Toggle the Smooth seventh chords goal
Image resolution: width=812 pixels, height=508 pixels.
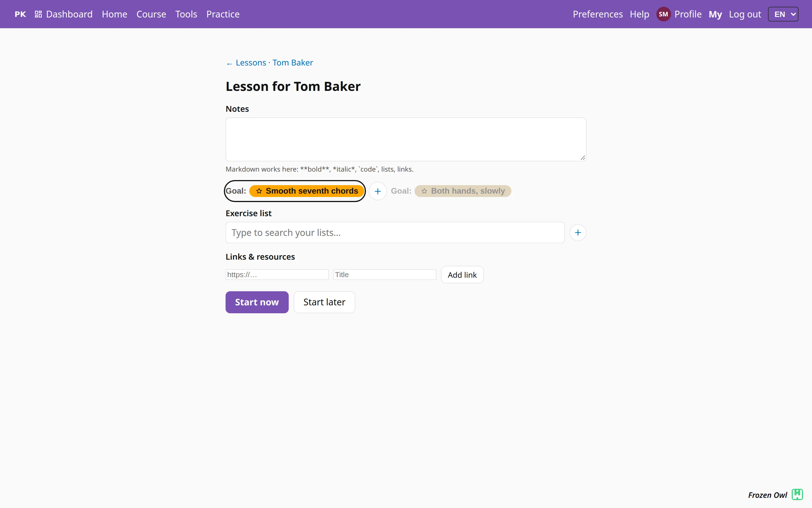coord(295,191)
